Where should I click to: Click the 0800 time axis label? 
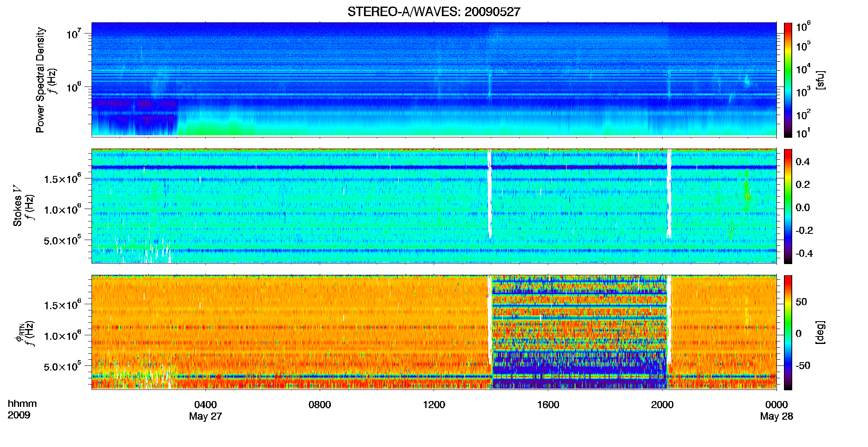tap(320, 405)
